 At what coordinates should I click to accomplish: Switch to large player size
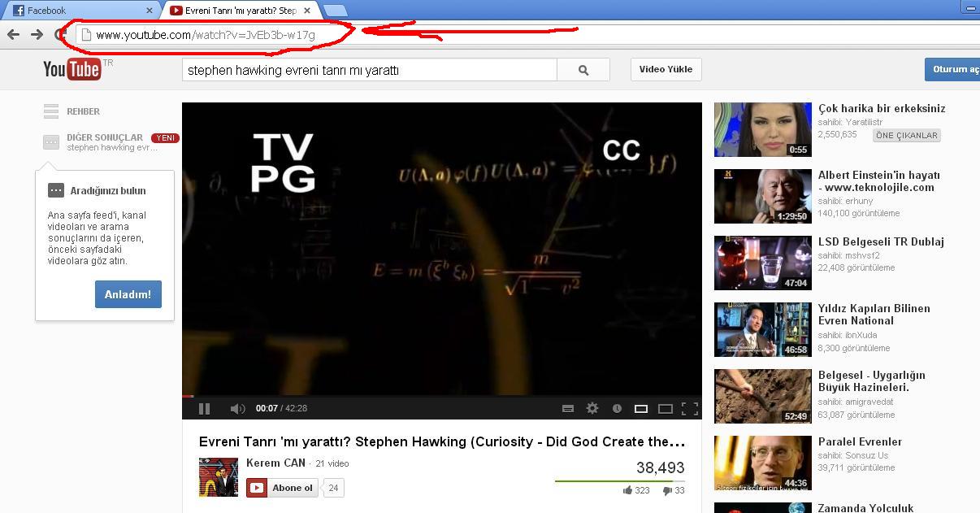pos(665,409)
